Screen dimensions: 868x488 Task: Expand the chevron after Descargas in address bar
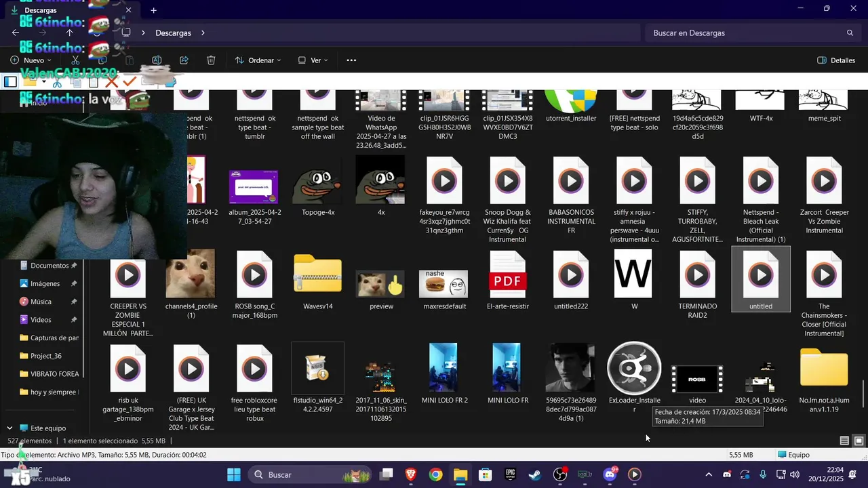coord(203,33)
